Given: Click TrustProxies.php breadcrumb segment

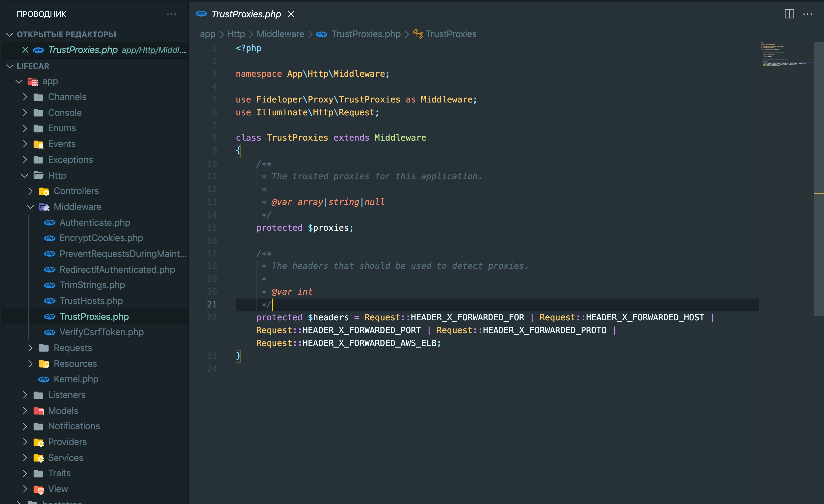Looking at the screenshot, I should 366,34.
